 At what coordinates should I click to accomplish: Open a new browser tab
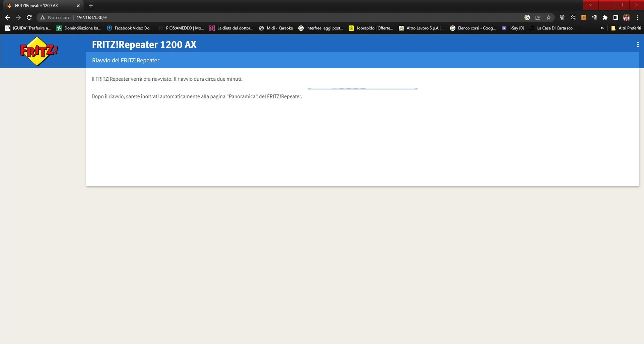[91, 6]
